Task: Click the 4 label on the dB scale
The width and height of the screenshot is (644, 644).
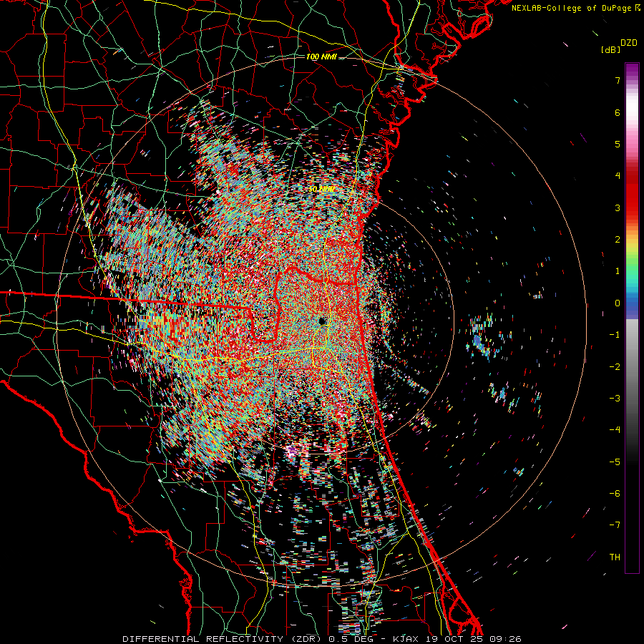Action: [618, 176]
